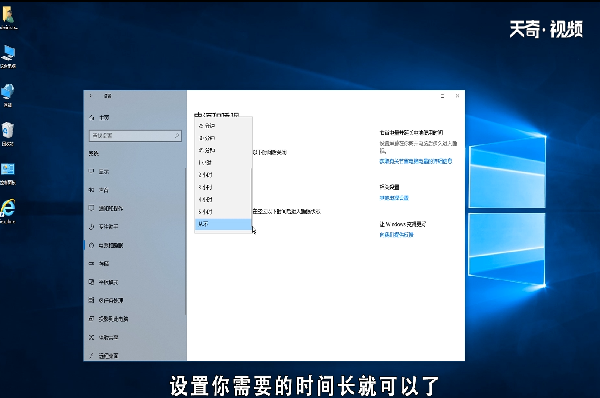This screenshot has height=398, width=600.
Task: Open Shared experiences (体验共享) settings
Action: 134,337
